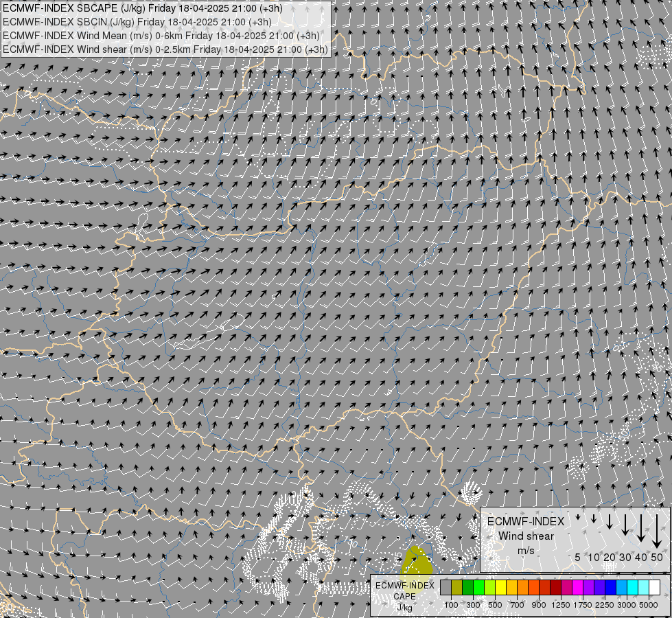The image size is (672, 618).
Task: Click the 500 CAPE scale value
Action: click(x=495, y=605)
